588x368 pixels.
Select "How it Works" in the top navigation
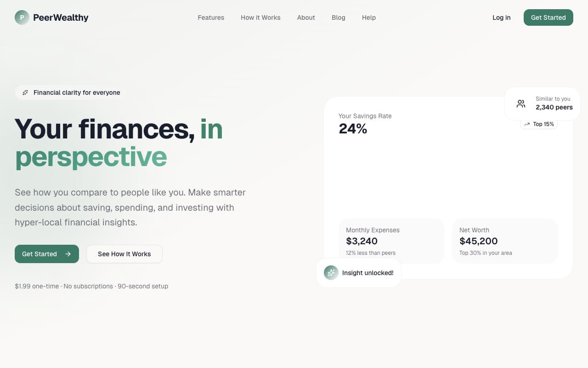click(x=260, y=17)
